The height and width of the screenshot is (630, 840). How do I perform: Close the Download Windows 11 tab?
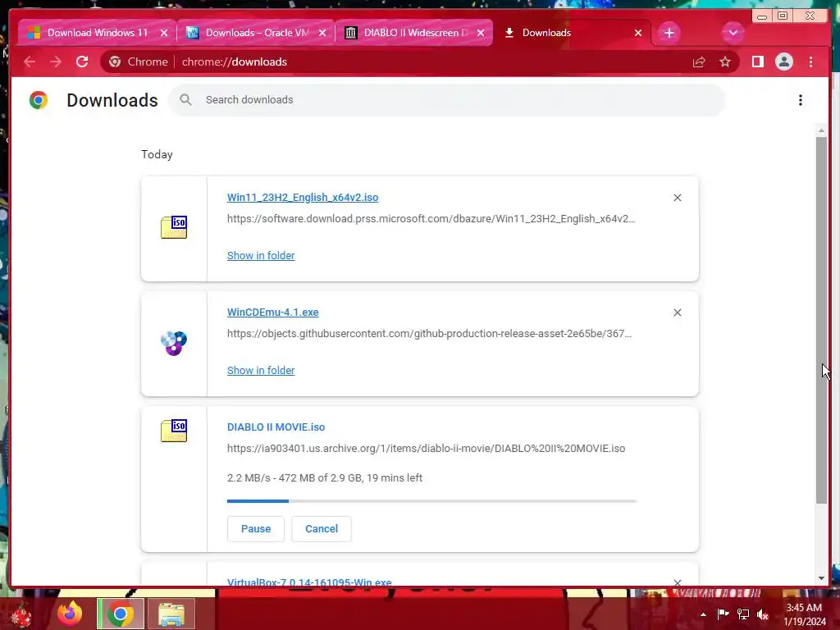(x=164, y=33)
